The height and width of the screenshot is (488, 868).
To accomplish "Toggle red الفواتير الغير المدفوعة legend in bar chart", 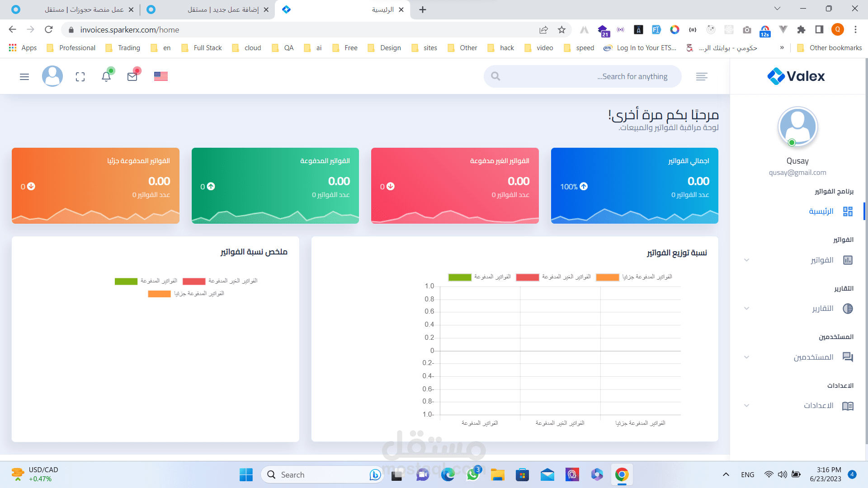I will (553, 277).
